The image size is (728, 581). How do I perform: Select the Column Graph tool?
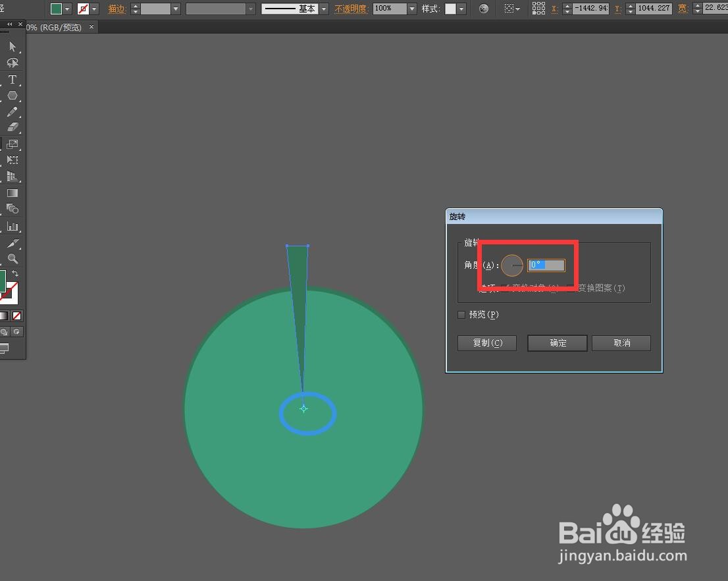[x=13, y=227]
